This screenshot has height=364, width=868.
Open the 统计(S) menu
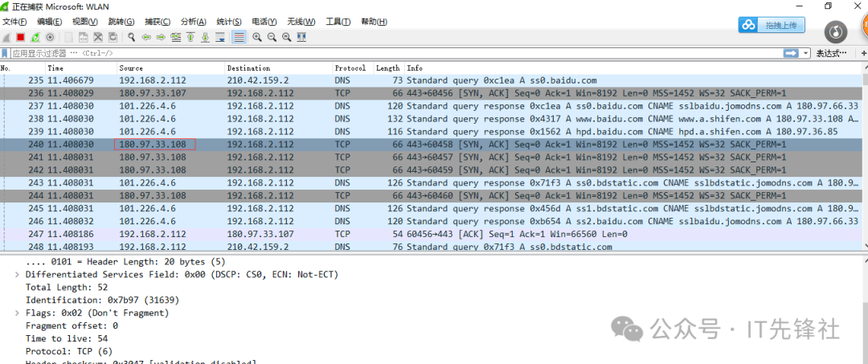coord(229,22)
